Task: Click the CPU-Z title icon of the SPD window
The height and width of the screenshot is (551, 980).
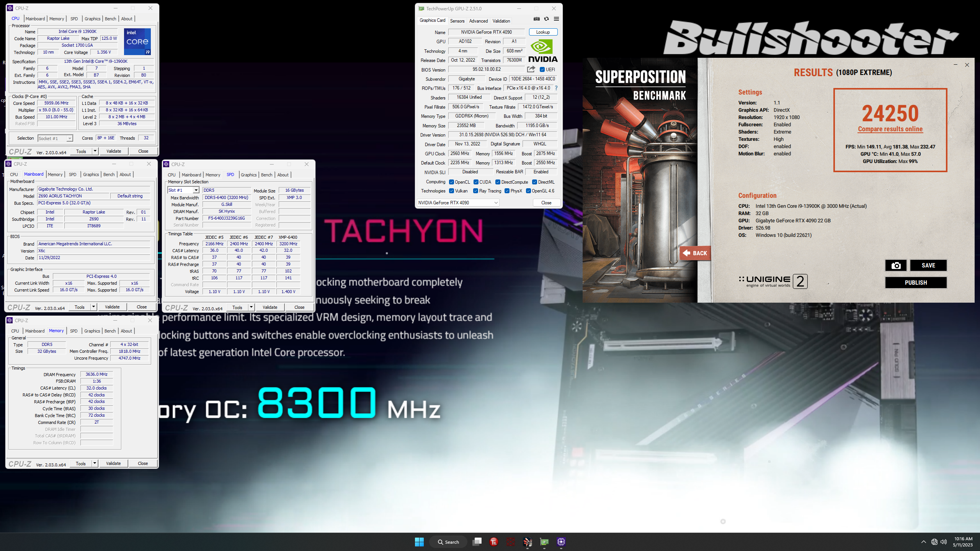Action: (x=166, y=164)
